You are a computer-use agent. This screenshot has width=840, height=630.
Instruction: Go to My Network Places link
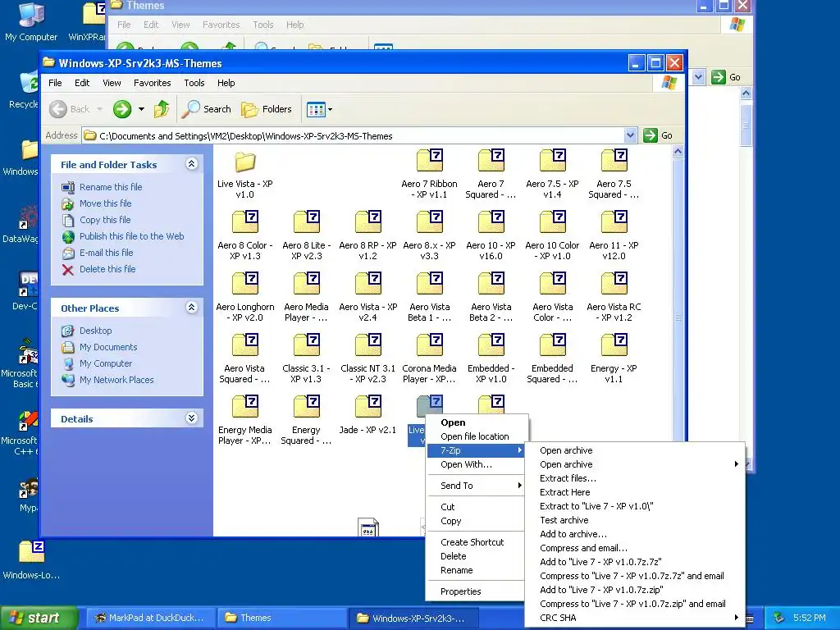pyautogui.click(x=116, y=380)
